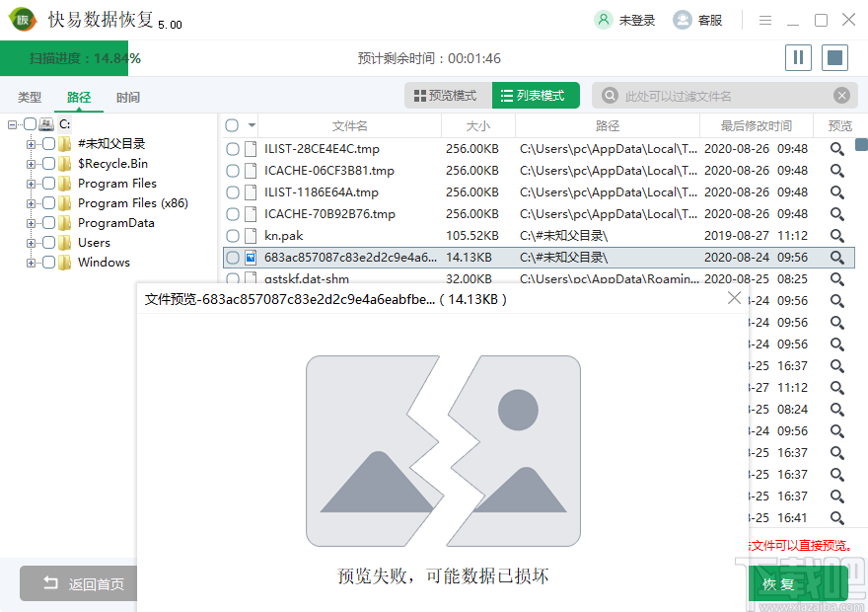Click the green 恢复 button
This screenshot has height=612, width=868.
click(x=798, y=583)
